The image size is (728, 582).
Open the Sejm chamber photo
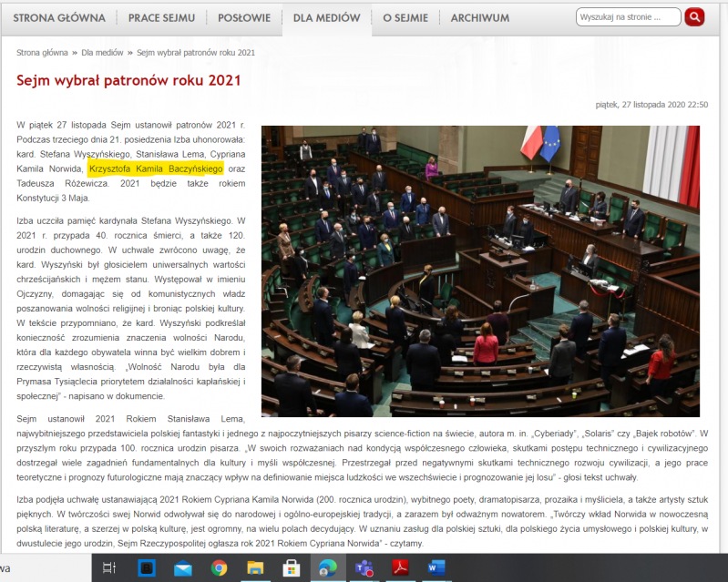coord(480,271)
